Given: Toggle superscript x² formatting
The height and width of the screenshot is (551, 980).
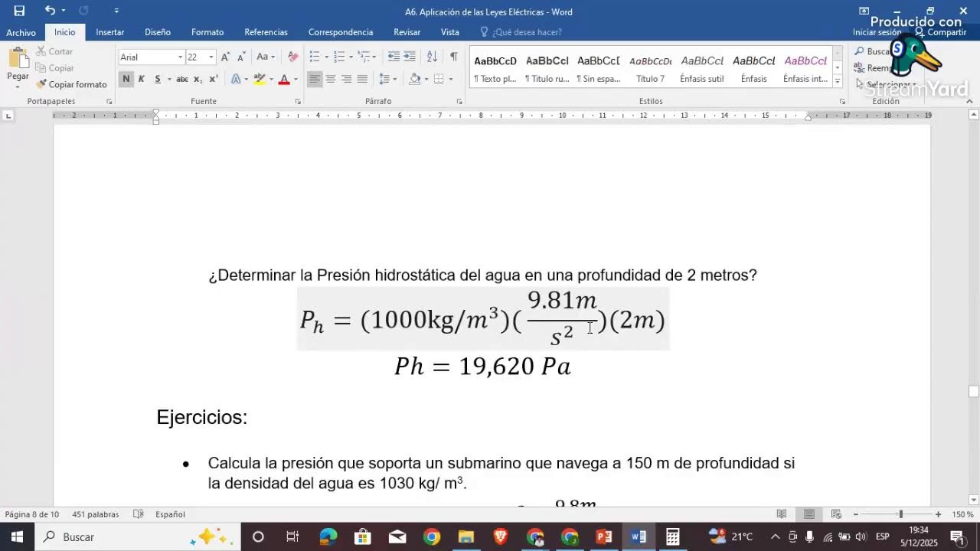Looking at the screenshot, I should click(x=214, y=79).
